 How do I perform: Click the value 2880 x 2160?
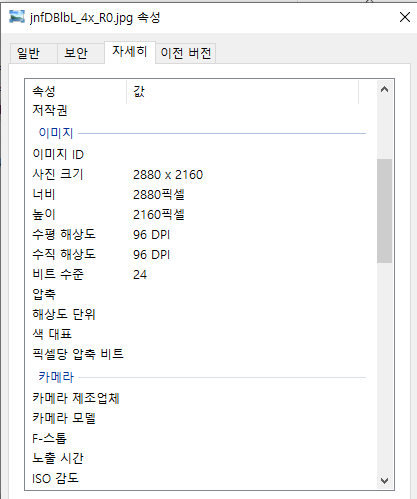pos(168,175)
